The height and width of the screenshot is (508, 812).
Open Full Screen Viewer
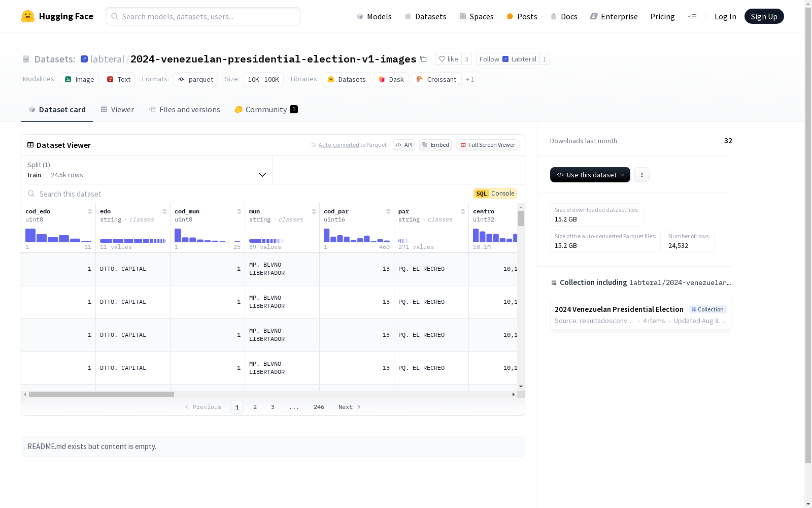[x=488, y=145]
